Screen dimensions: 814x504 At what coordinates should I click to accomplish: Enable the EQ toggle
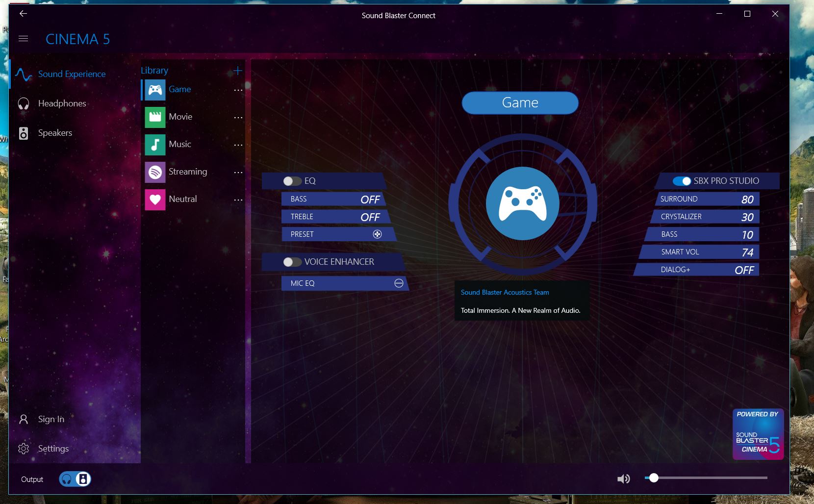[x=292, y=181]
